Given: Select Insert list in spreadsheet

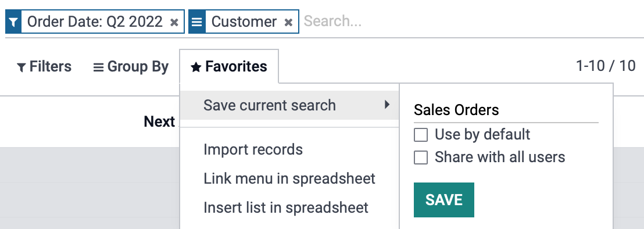Looking at the screenshot, I should point(286,207).
